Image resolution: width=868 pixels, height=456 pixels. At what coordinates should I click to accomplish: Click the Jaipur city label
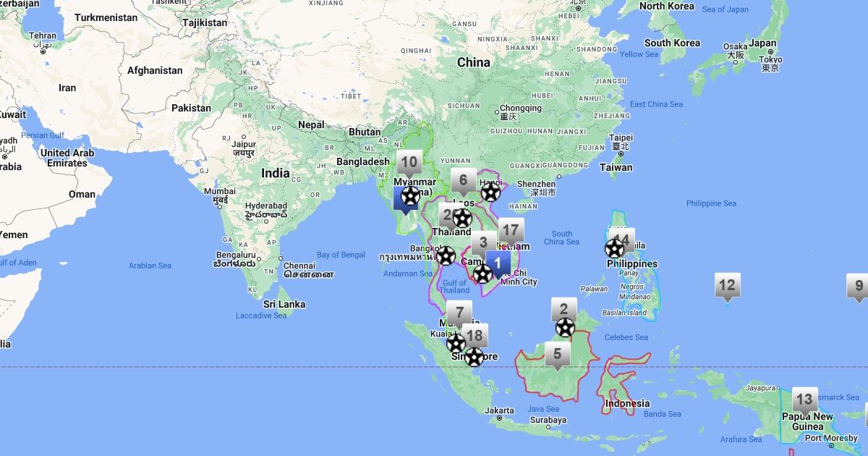pyautogui.click(x=244, y=148)
